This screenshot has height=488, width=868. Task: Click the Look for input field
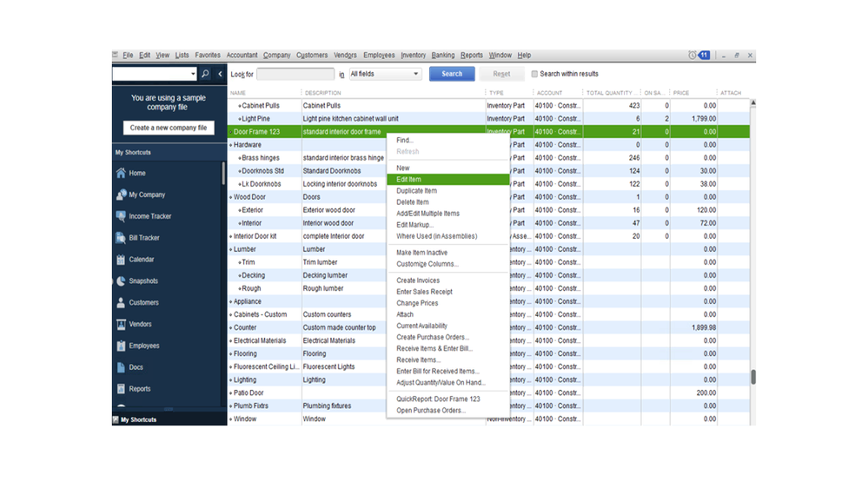(x=295, y=74)
